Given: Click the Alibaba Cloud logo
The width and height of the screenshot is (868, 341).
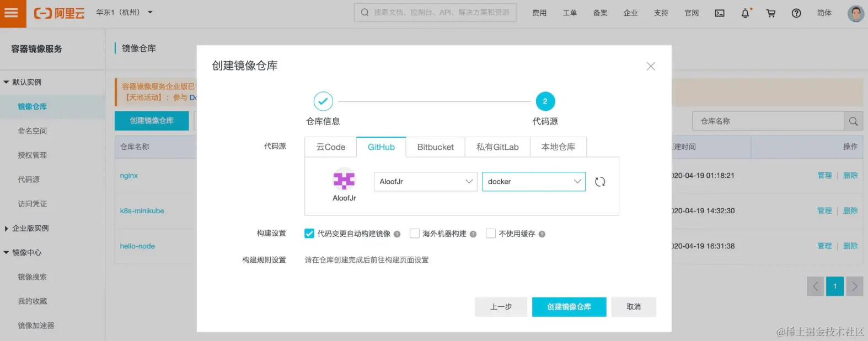Looking at the screenshot, I should click(x=60, y=13).
